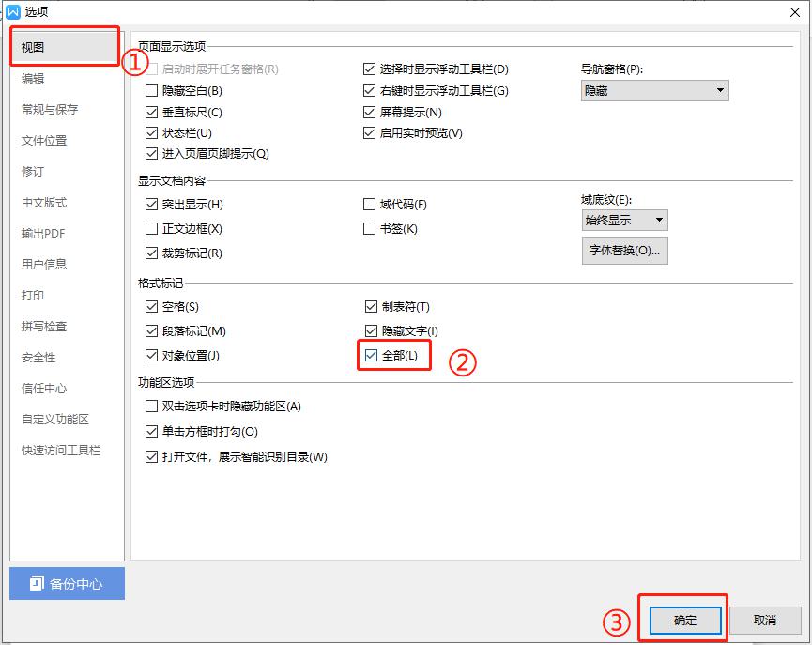Viewport: 812px width, 645px height.
Task: Uncheck 屏幕提示(N)
Action: (369, 112)
